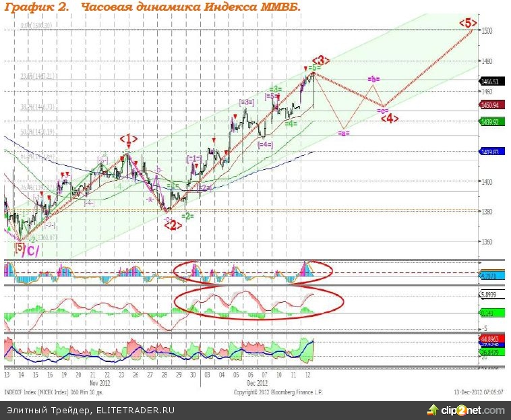The height and width of the screenshot is (420, 511).
Task: Click the red <4> wave marker
Action: click(390, 118)
